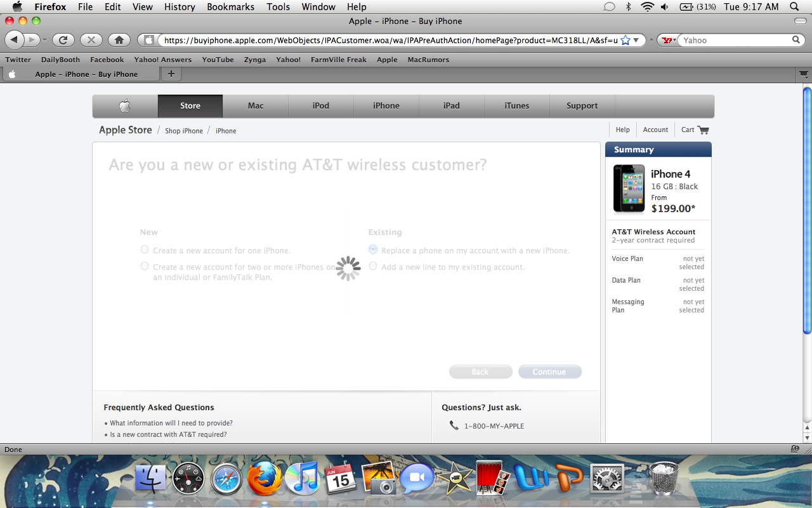Select the 'Apple – iPhone – Buy iPhone' tab
The width and height of the screenshot is (812, 508).
81,74
